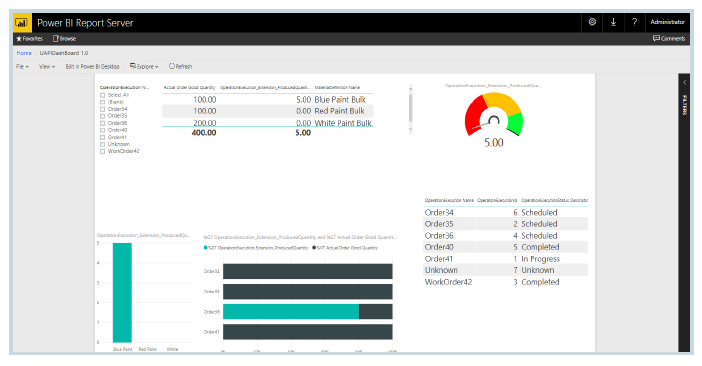Check the Order41 slicer checkbox

103,137
